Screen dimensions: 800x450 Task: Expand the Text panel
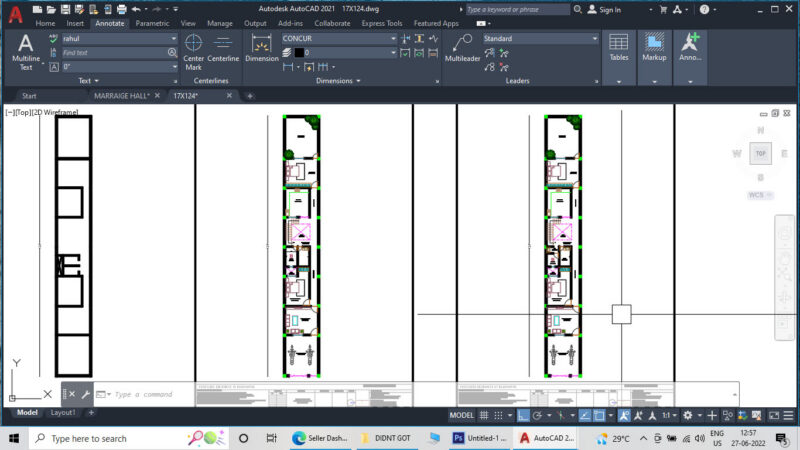(x=89, y=81)
